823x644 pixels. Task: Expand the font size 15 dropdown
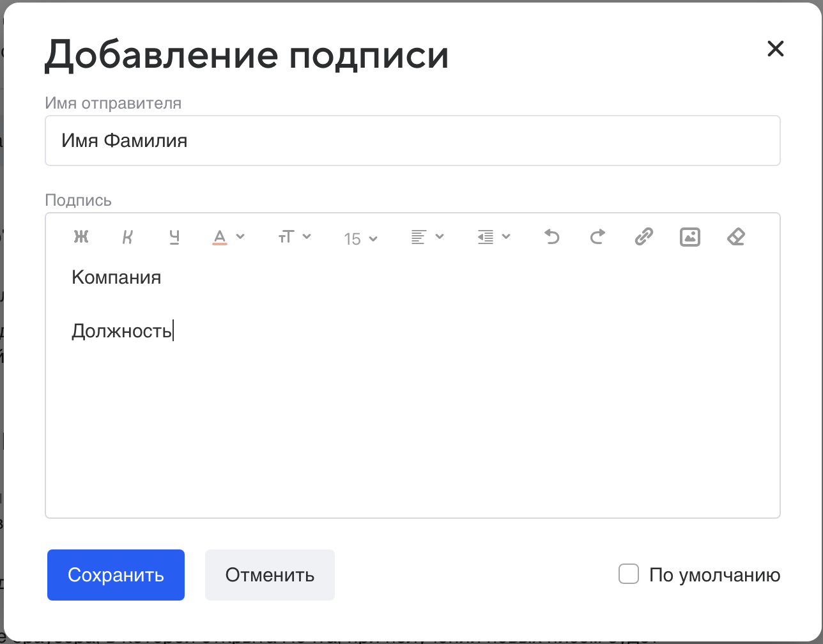pyautogui.click(x=360, y=239)
